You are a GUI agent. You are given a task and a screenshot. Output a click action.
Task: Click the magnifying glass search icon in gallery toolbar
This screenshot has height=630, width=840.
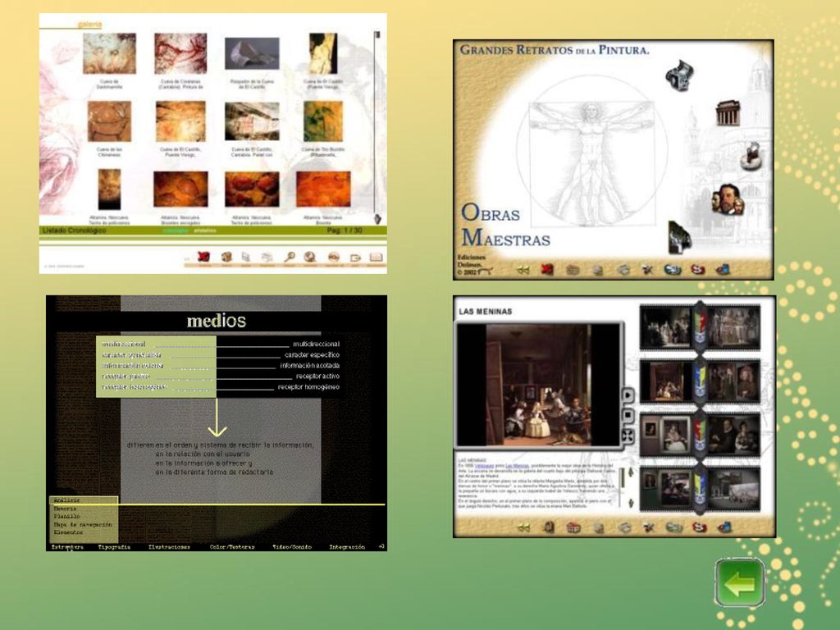pos(290,257)
